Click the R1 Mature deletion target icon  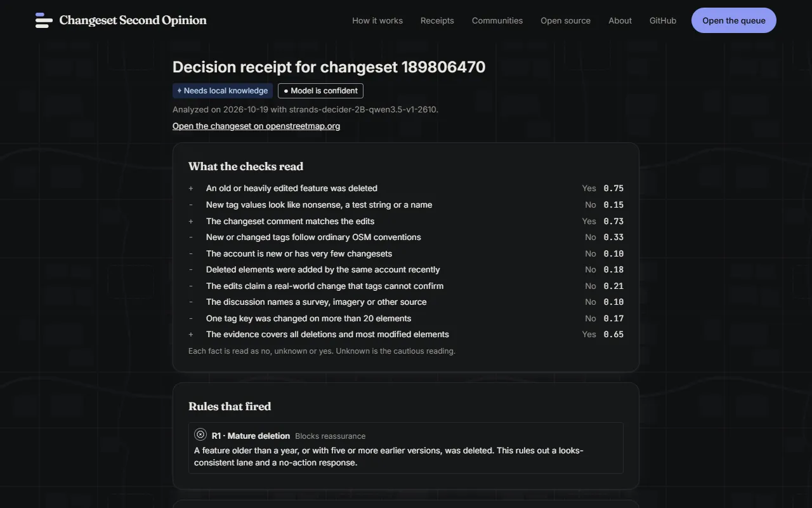pyautogui.click(x=200, y=435)
